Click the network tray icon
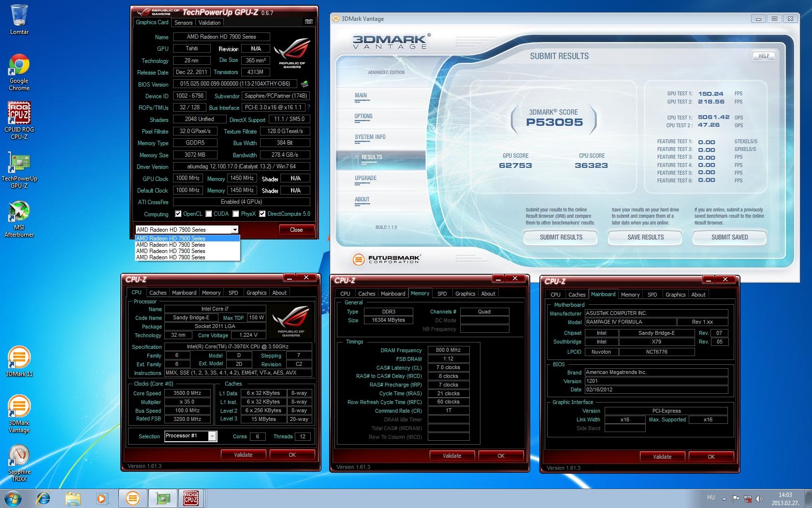The height and width of the screenshot is (508, 812). (748, 498)
